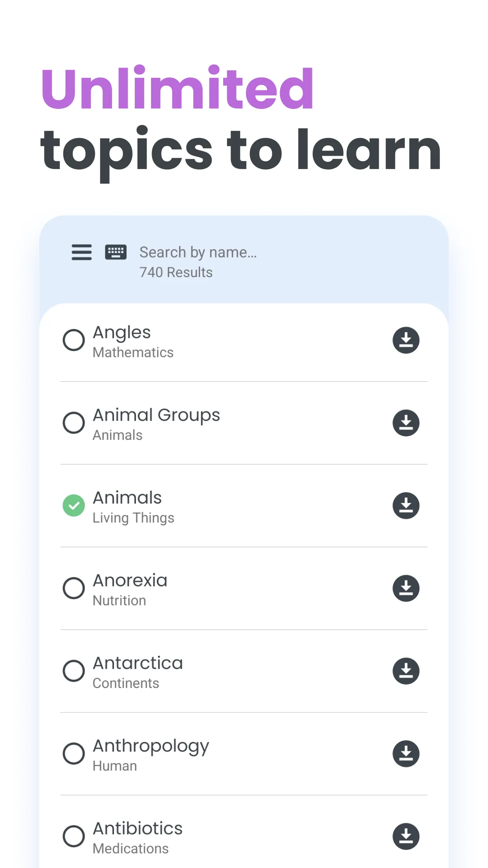
Task: Click the Search by name field
Action: pyautogui.click(x=198, y=252)
